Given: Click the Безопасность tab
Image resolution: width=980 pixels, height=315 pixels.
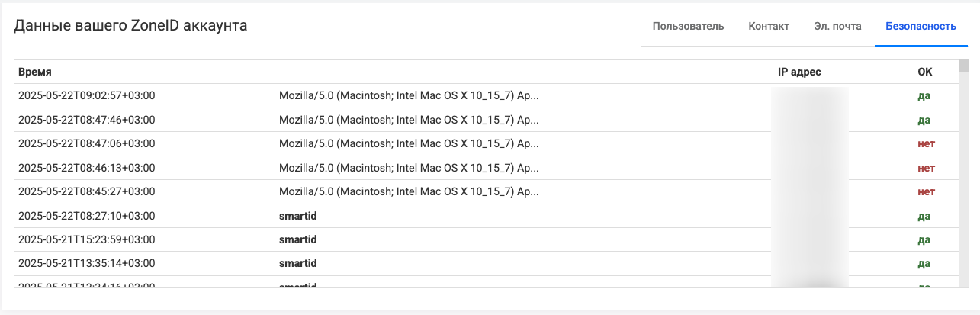Looking at the screenshot, I should [x=921, y=26].
